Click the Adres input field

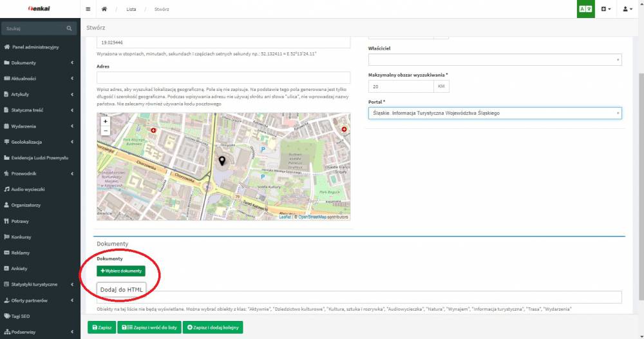tap(223, 77)
